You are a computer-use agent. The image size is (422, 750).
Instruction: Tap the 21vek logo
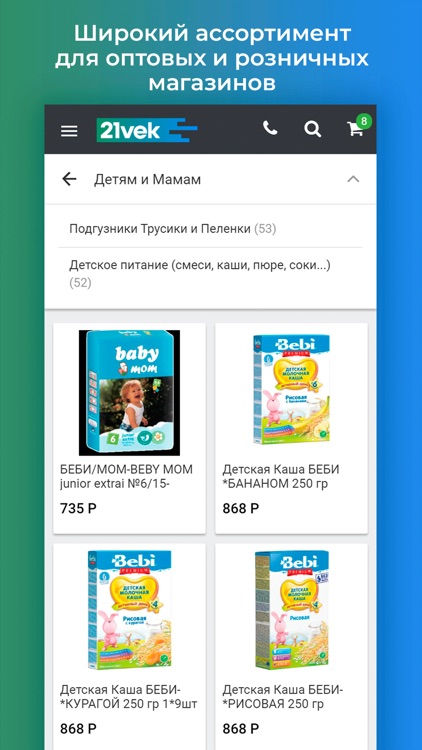coord(147,130)
